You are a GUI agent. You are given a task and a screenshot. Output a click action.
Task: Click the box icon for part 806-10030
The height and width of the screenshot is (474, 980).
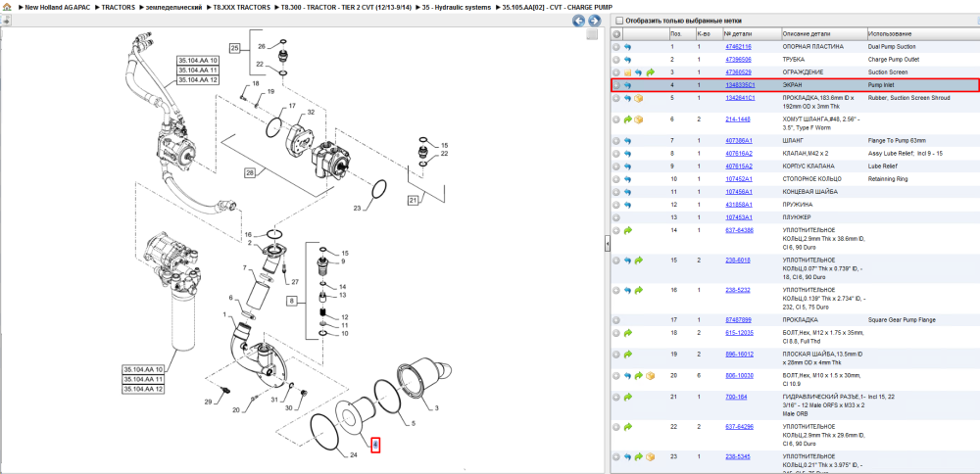(650, 376)
